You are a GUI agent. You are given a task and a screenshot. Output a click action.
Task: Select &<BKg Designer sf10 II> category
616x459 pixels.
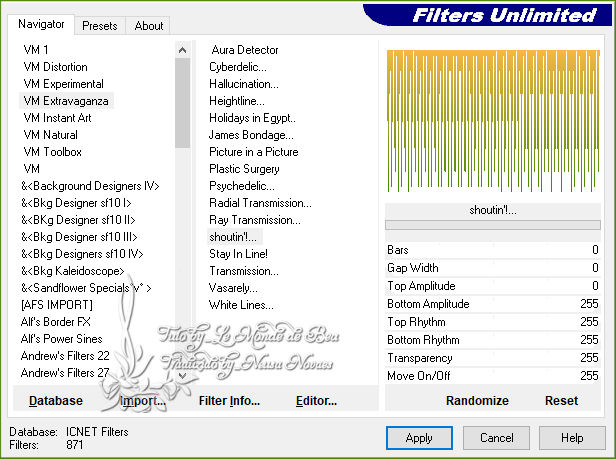(78, 220)
